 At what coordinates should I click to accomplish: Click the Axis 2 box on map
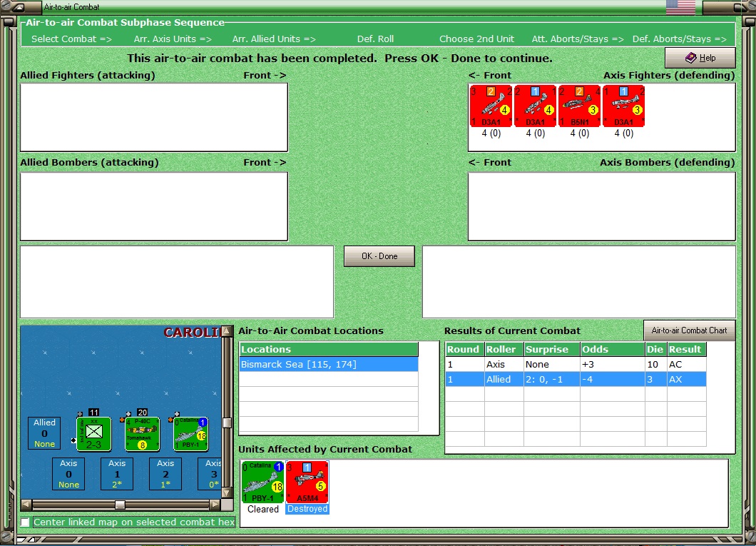click(x=165, y=474)
